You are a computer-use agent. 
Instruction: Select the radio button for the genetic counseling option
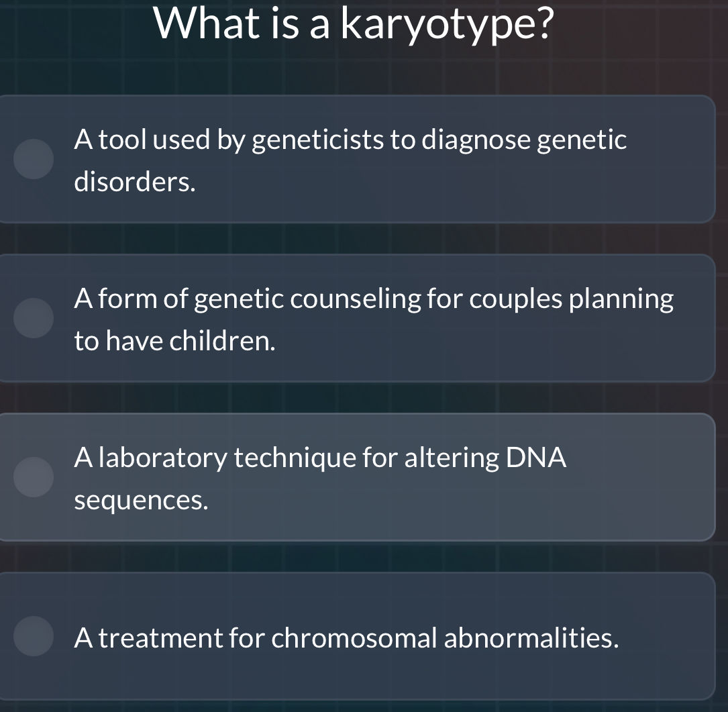(x=34, y=318)
